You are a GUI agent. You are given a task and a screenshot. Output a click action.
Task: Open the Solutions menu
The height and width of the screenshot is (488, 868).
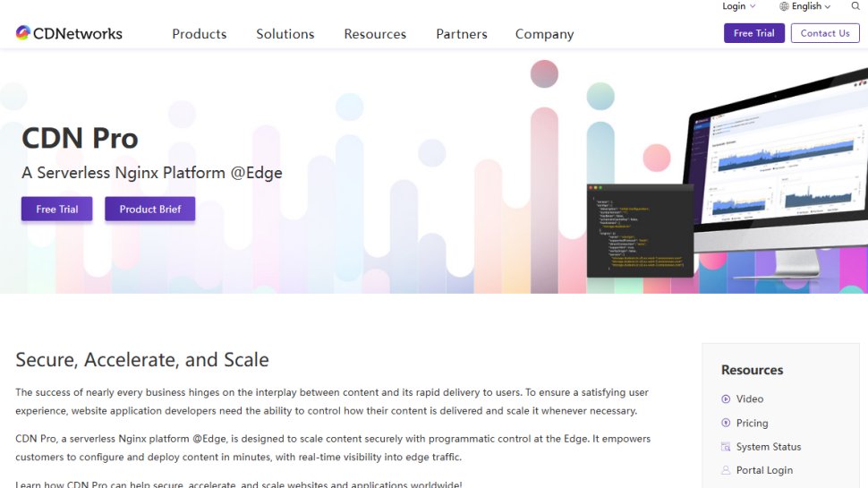coord(285,34)
